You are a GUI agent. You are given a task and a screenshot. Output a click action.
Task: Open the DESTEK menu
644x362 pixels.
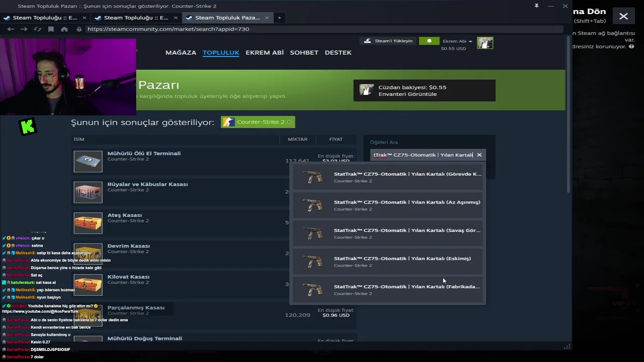pyautogui.click(x=338, y=52)
